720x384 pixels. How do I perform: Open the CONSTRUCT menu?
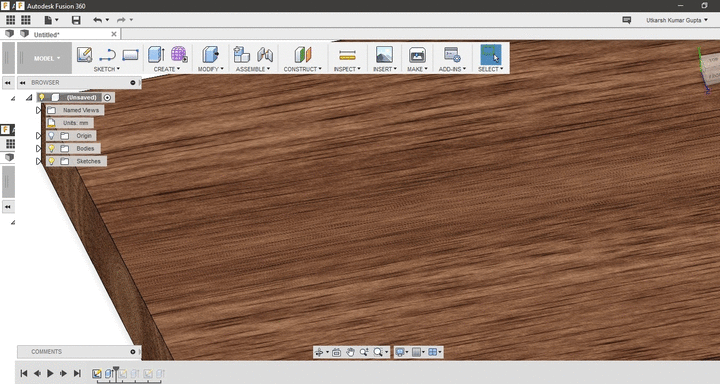(303, 69)
